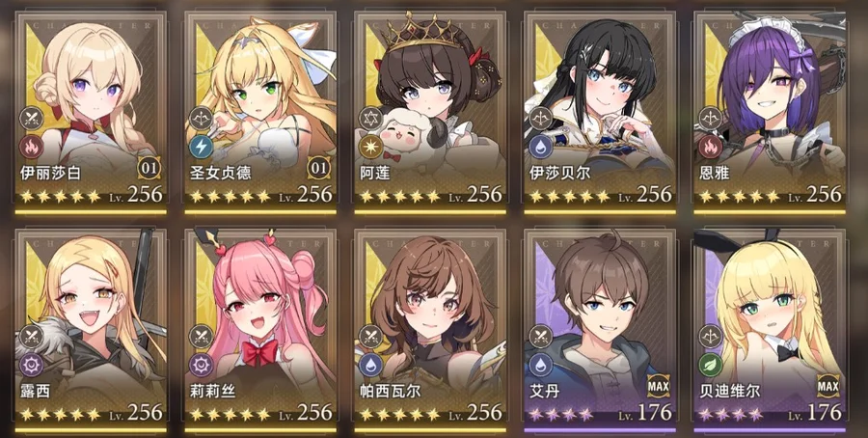Screen dimensions: 868x438
Task: Click the MAX badge on 艾丹's card
Action: coord(658,386)
